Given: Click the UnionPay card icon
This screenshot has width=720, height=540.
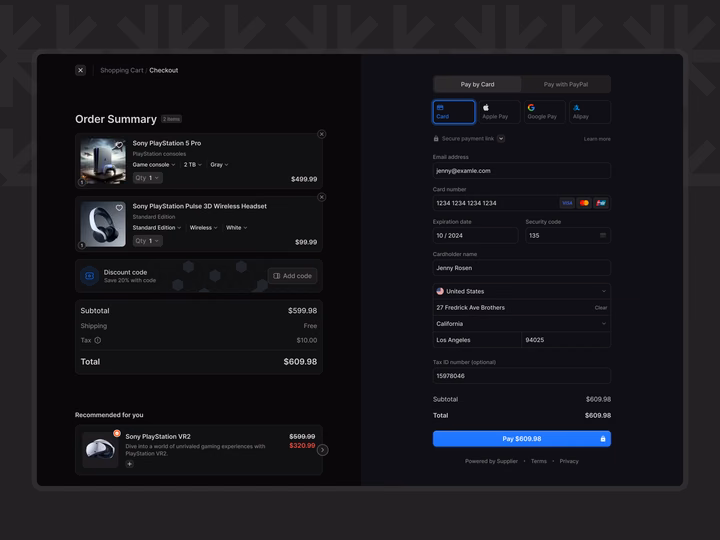Looking at the screenshot, I should (601, 203).
